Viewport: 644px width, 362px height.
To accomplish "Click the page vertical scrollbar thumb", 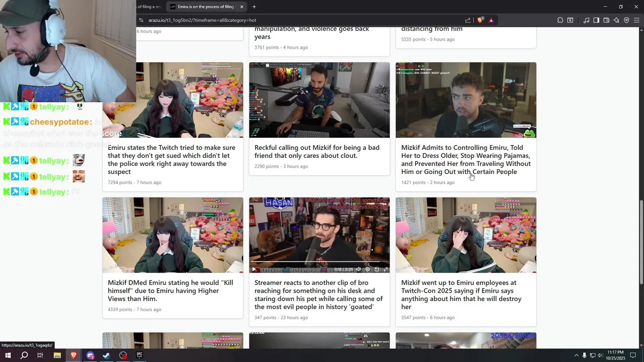I will (x=641, y=242).
